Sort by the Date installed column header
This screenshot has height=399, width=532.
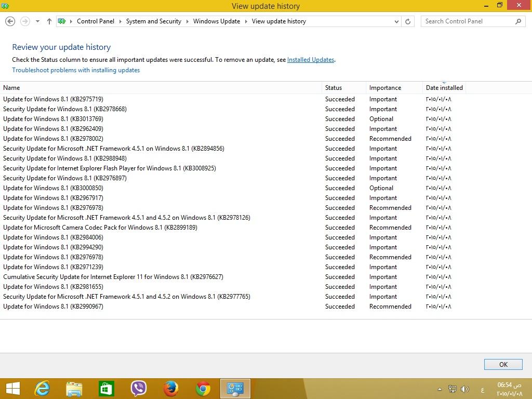[x=444, y=87]
